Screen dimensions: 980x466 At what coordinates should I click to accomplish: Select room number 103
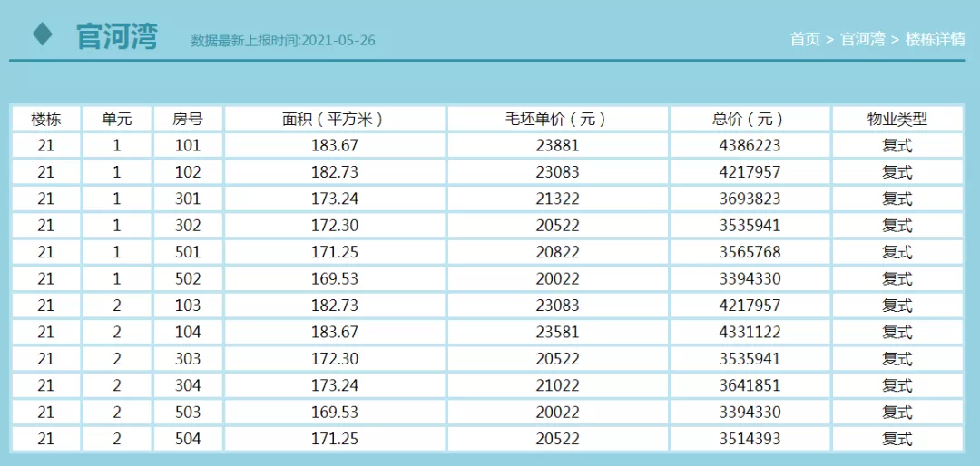coord(188,306)
